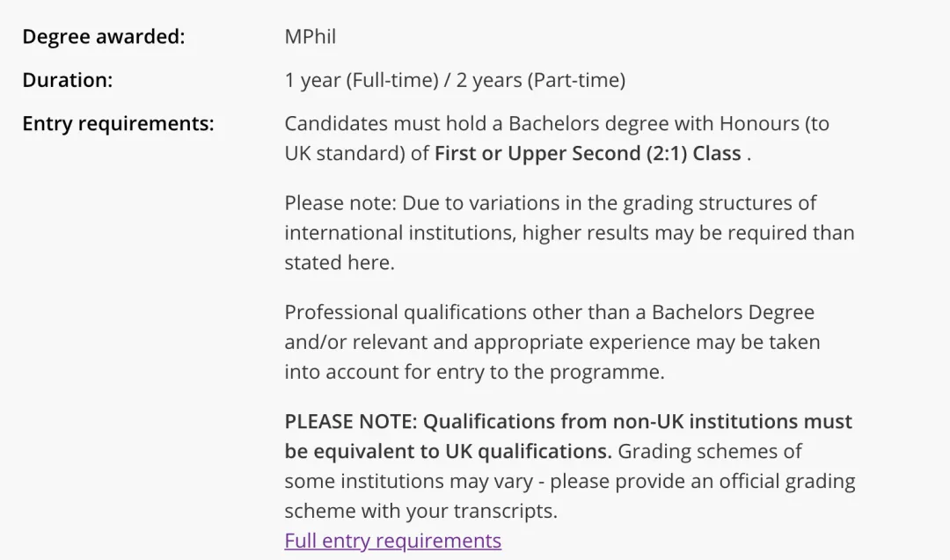Click the 'Grading schemes of' text
Image resolution: width=950 pixels, height=560 pixels.
(710, 451)
